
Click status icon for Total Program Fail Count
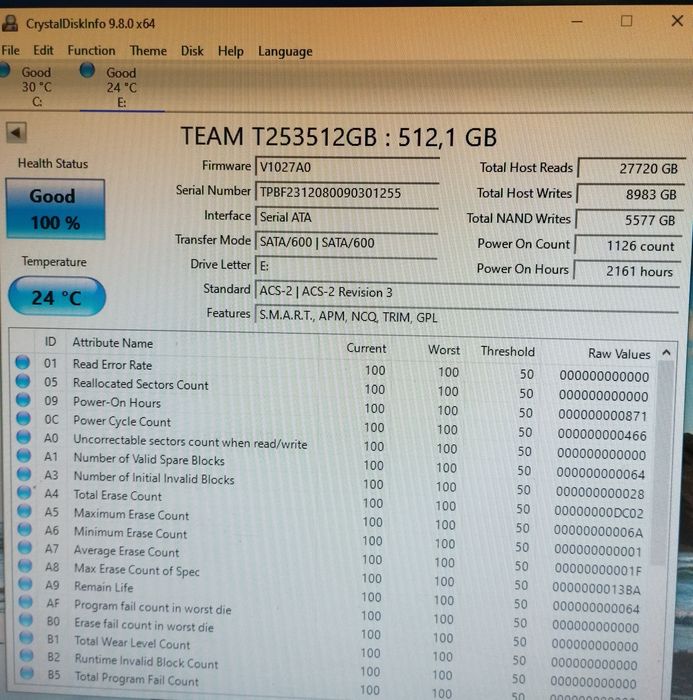point(27,672)
